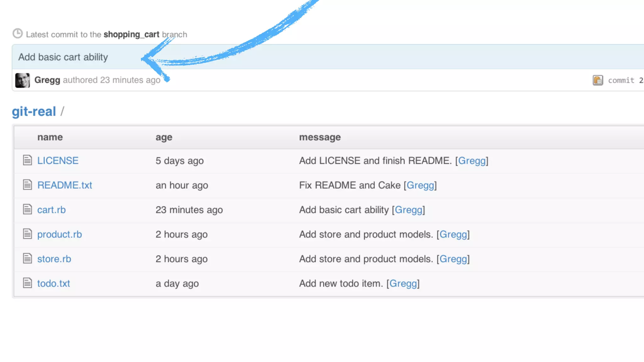Viewport: 644px width, 362px height.
Task: Click the file icon beside README.txt
Action: click(27, 185)
